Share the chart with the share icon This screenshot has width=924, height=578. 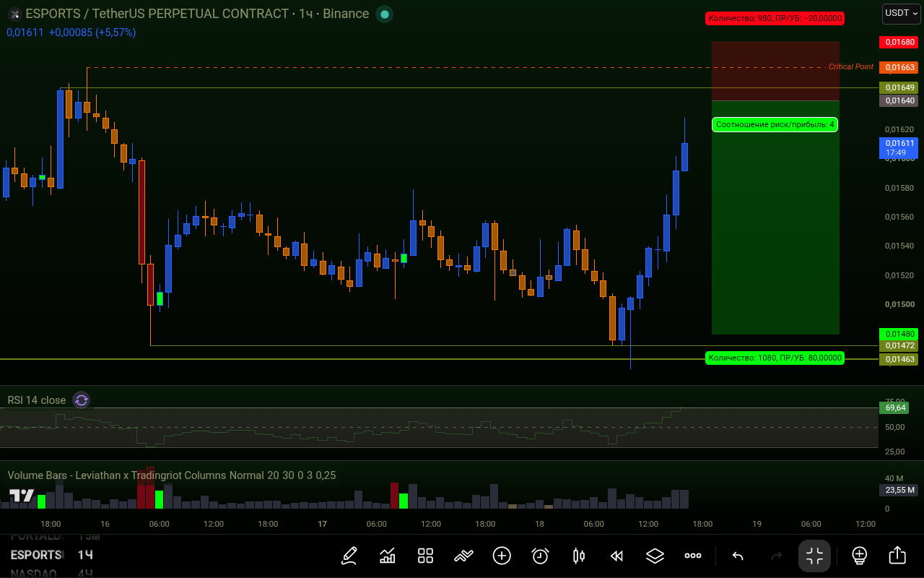click(897, 555)
